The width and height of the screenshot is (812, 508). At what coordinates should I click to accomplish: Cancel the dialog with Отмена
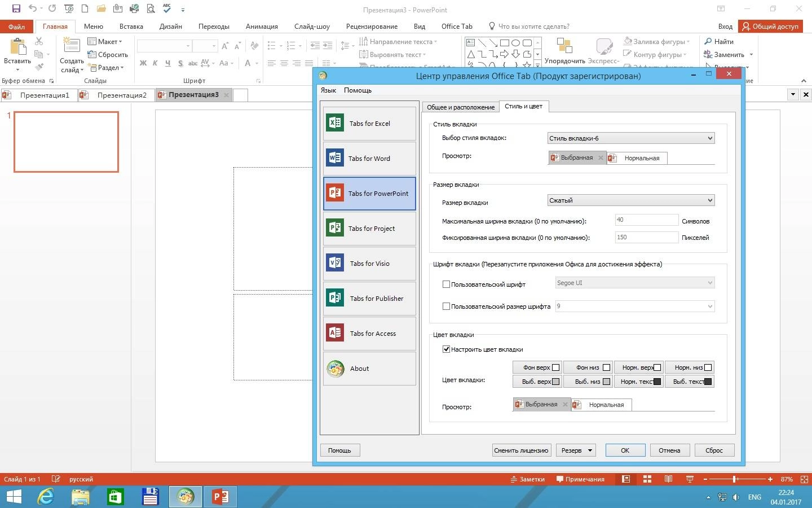[669, 450]
